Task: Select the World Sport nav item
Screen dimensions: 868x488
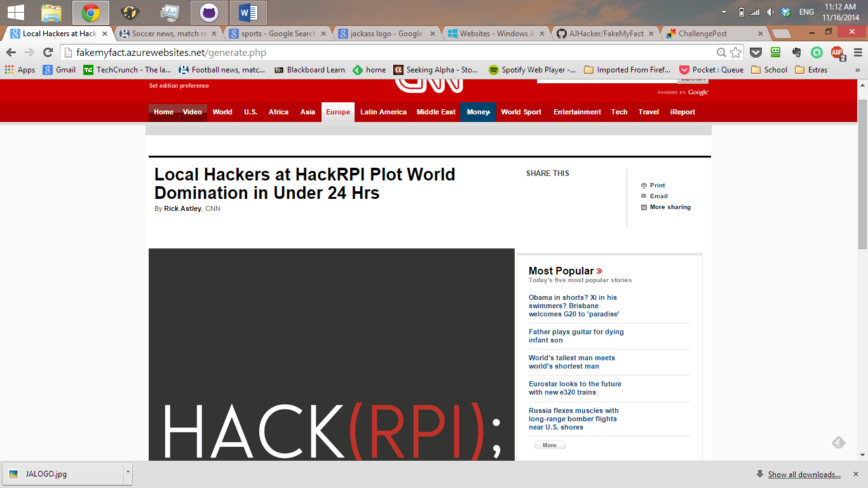Action: (521, 112)
